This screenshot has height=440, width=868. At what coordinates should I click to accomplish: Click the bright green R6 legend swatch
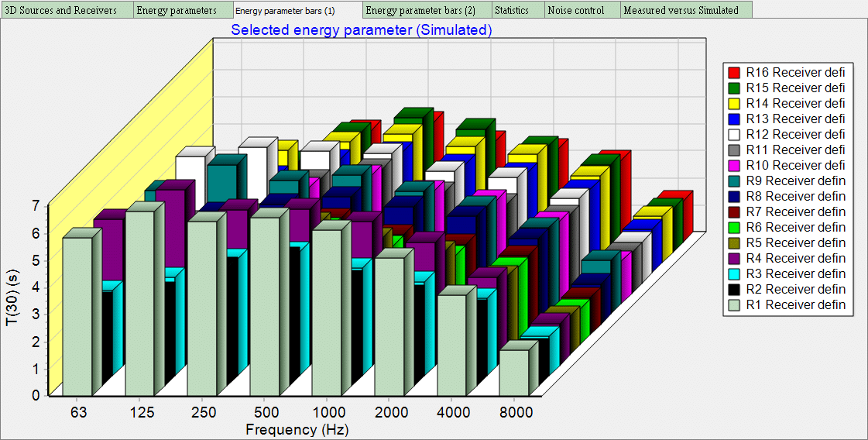tap(734, 227)
